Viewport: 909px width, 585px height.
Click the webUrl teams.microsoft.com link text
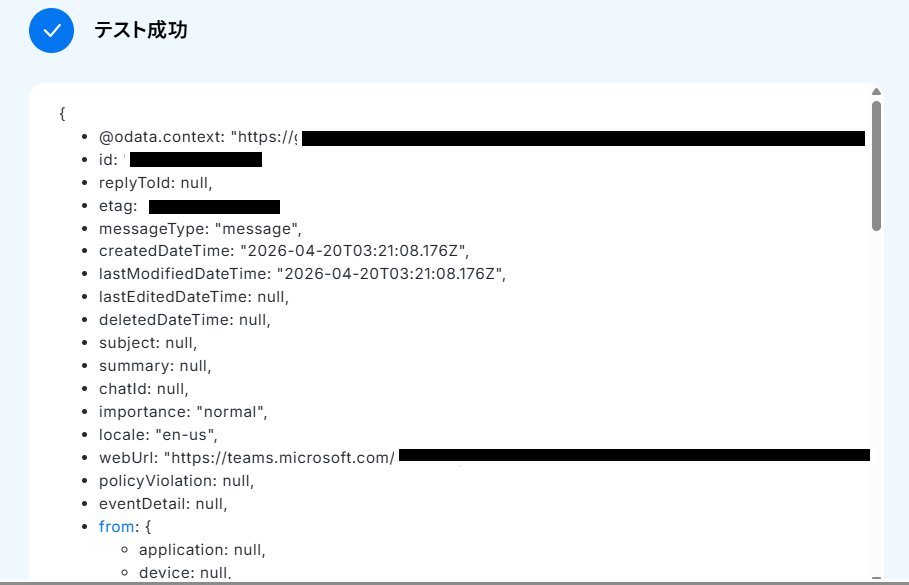(279, 458)
